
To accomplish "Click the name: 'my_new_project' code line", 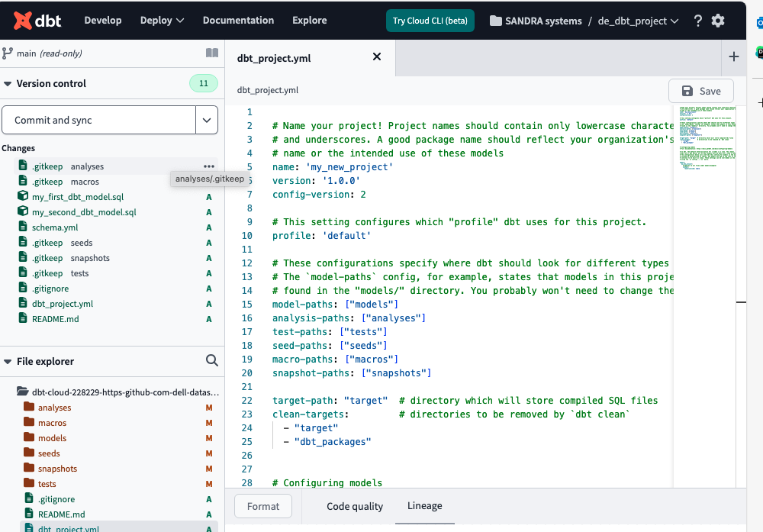I will pos(333,167).
